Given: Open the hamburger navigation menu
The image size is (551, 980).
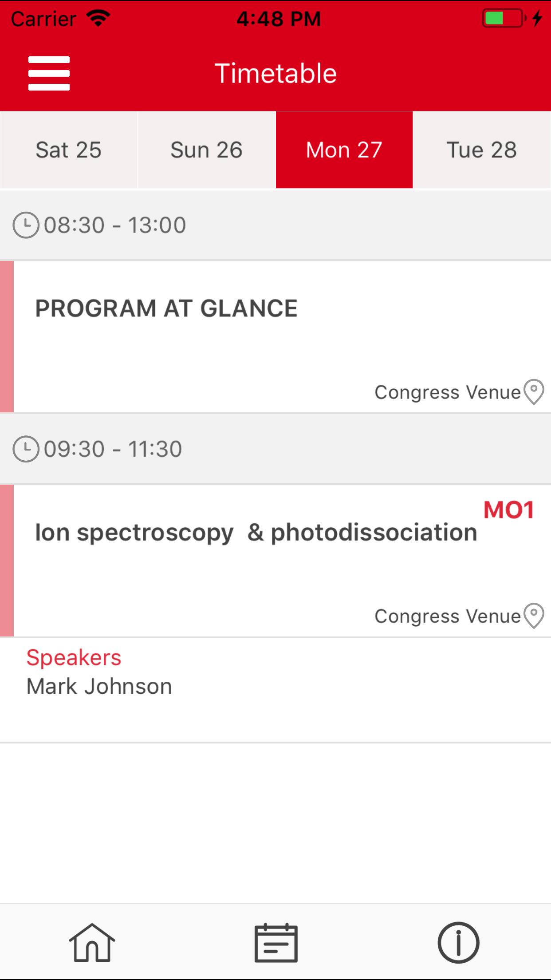Looking at the screenshot, I should (x=49, y=72).
